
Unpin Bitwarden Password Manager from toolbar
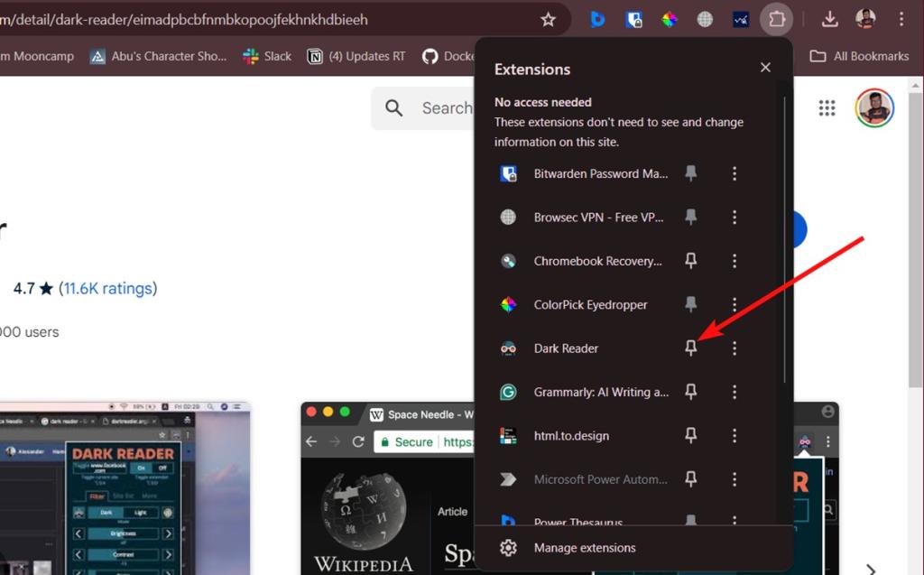(691, 173)
